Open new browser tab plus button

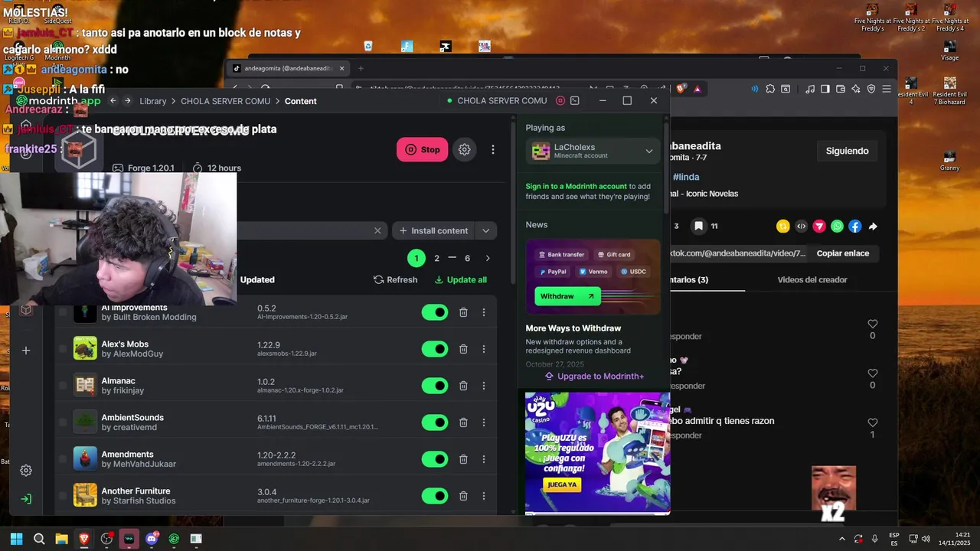[x=361, y=68]
